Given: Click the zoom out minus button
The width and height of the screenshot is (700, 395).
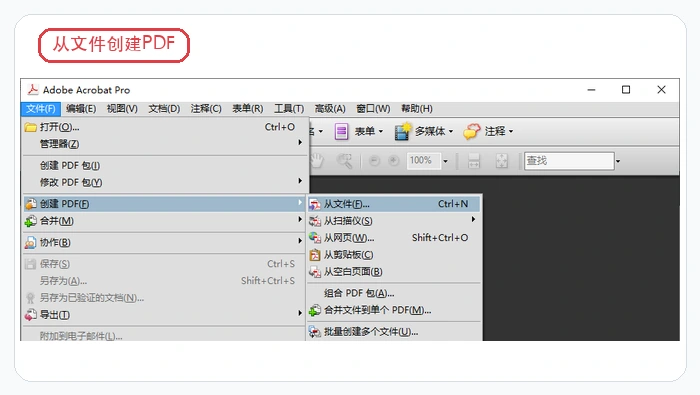Looking at the screenshot, I should pos(375,161).
